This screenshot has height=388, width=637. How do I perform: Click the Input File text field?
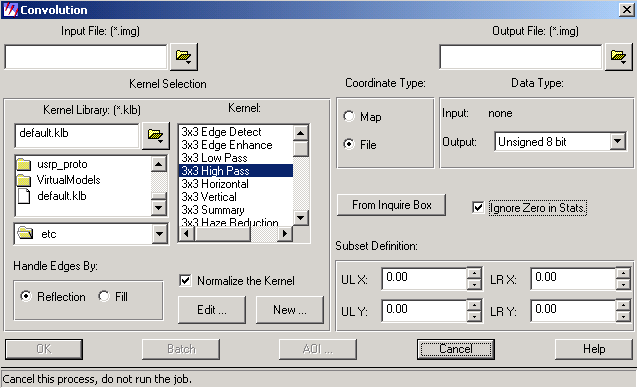[x=86, y=57]
